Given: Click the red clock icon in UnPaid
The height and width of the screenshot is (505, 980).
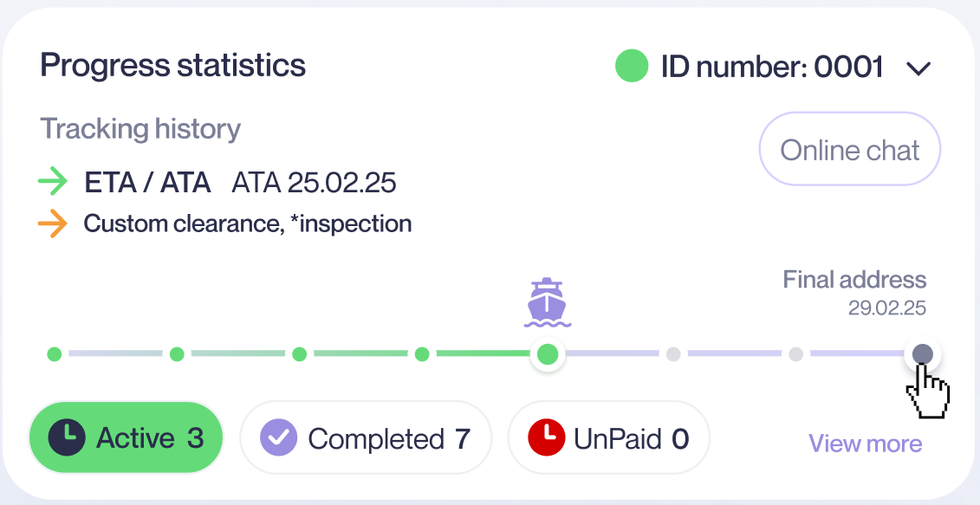Looking at the screenshot, I should pos(547,438).
